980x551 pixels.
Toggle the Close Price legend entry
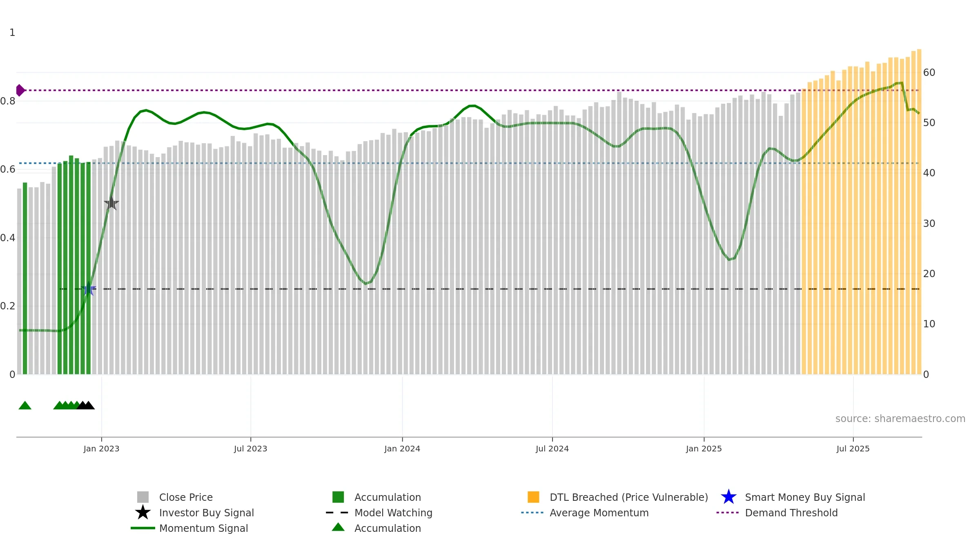(x=175, y=497)
